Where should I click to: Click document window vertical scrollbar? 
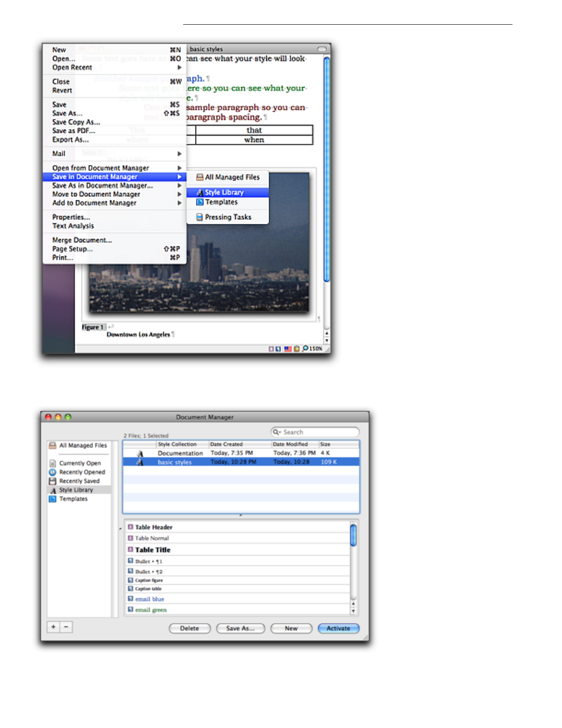pos(327,169)
